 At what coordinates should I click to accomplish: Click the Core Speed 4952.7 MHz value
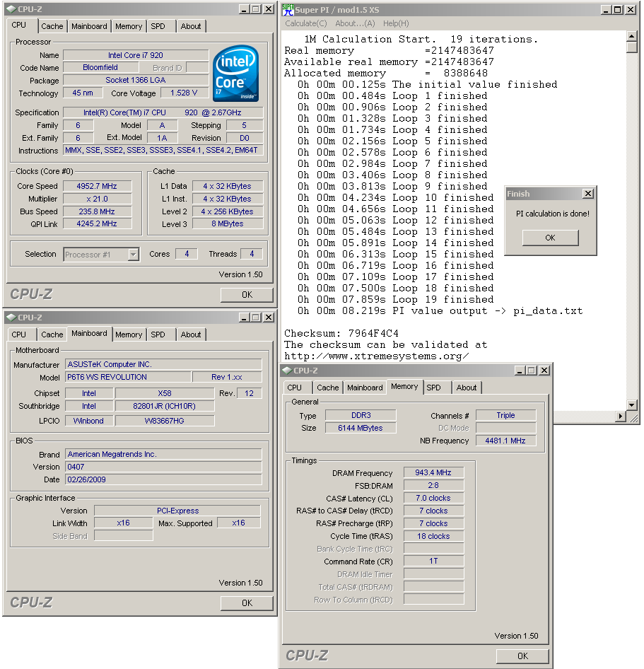tap(97, 187)
